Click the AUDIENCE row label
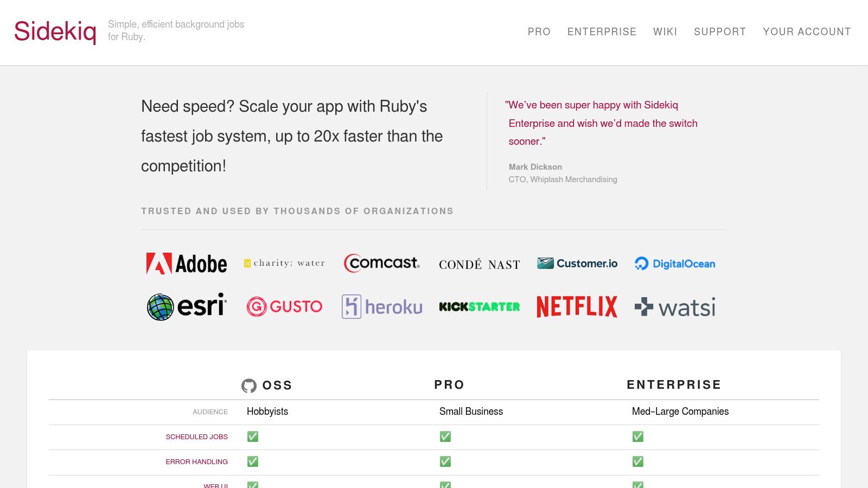 [x=210, y=412]
